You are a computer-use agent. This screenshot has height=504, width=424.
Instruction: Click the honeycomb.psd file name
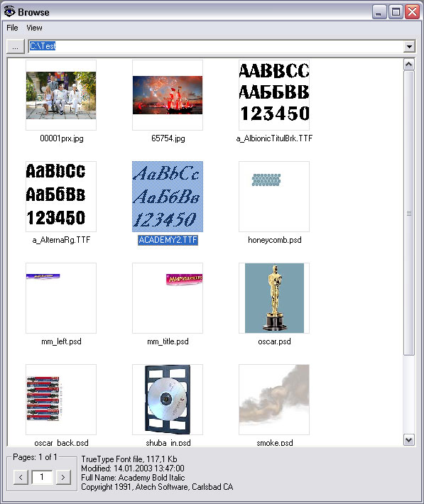point(274,240)
